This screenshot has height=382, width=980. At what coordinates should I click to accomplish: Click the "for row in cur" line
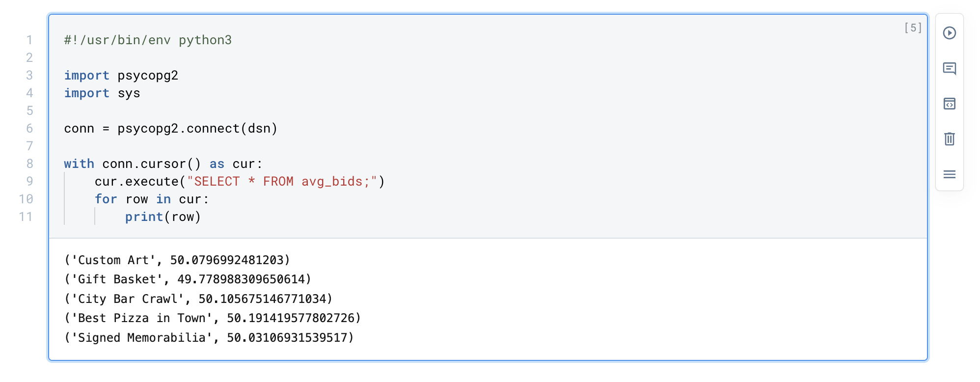tap(151, 199)
